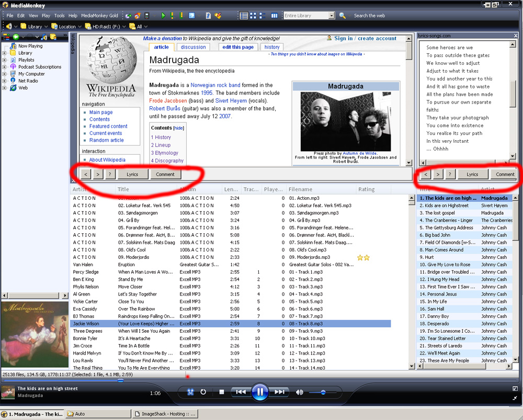The image size is (523, 420).
Task: Open the Tools menu
Action: tap(60, 15)
